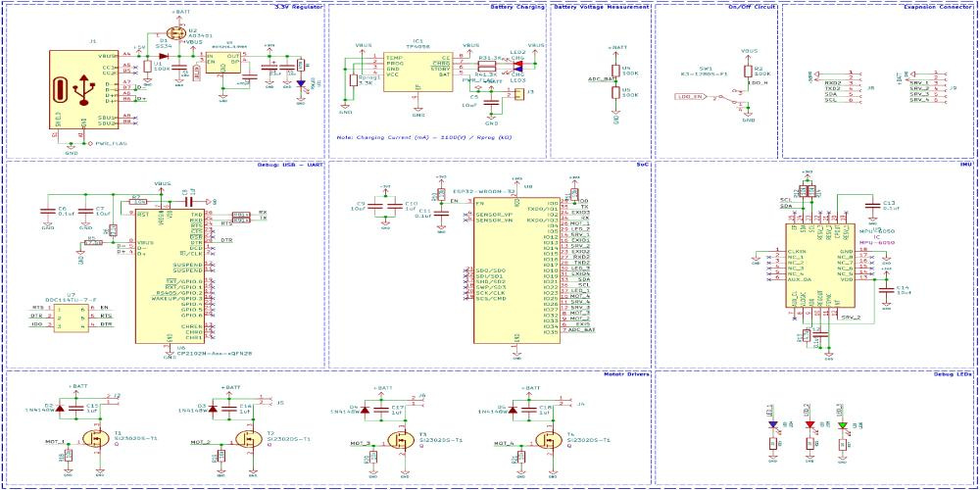Select the 'Battery Charging' section title

[x=518, y=6]
